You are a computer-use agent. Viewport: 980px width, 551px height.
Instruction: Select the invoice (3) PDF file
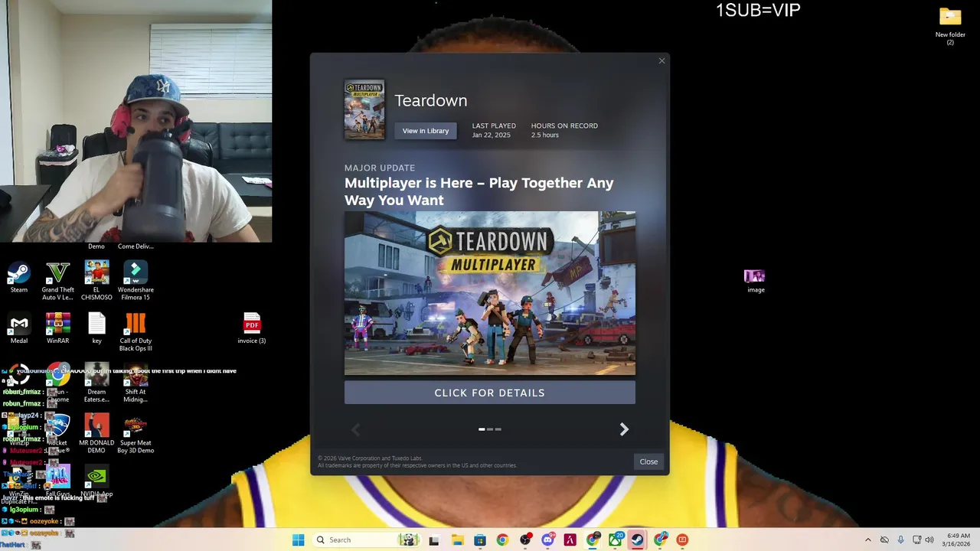pos(252,328)
